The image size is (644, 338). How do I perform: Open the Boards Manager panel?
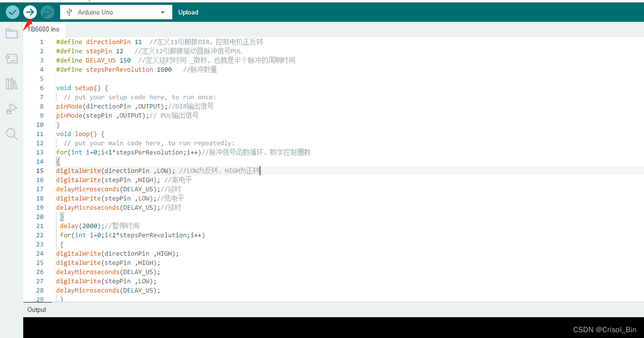pyautogui.click(x=11, y=58)
